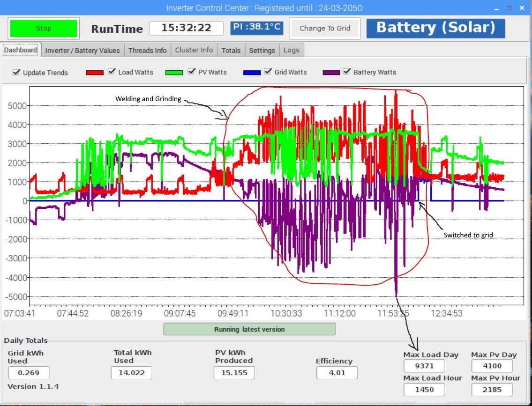The height and width of the screenshot is (406, 532).
Task: Click the Max Load Day field 9371
Action: [x=424, y=366]
